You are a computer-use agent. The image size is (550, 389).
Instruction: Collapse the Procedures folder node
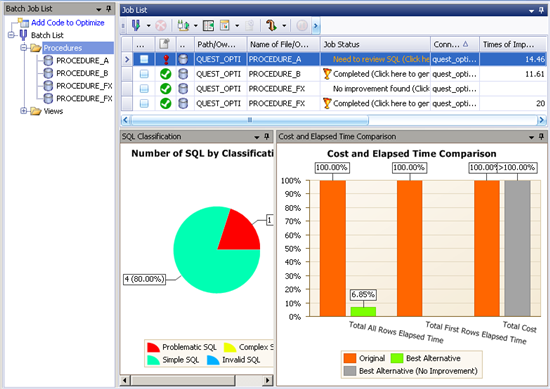click(x=24, y=48)
